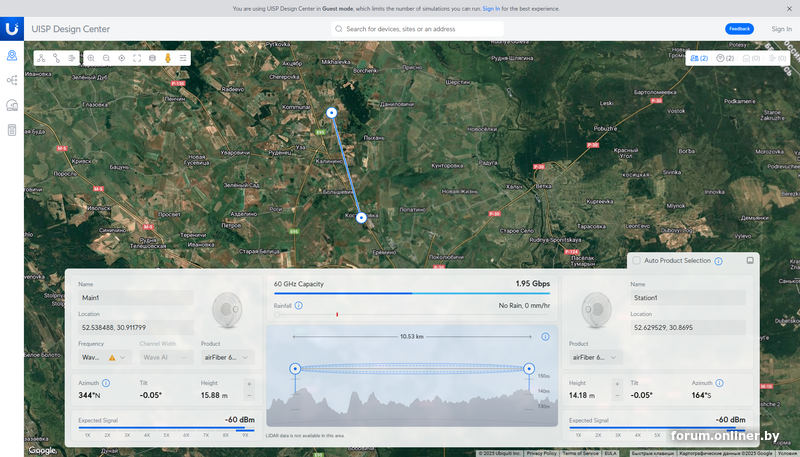
Task: Click the zoom in magnifier icon
Action: (x=91, y=58)
